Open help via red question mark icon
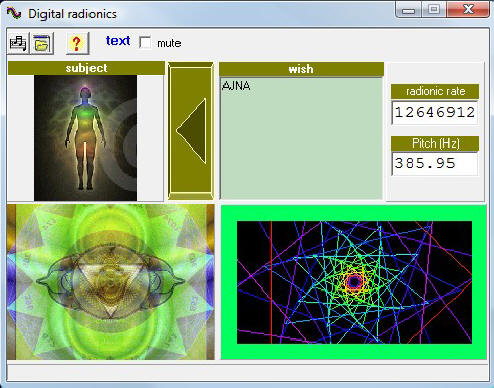Screen dimensions: 494x388 tap(77, 43)
